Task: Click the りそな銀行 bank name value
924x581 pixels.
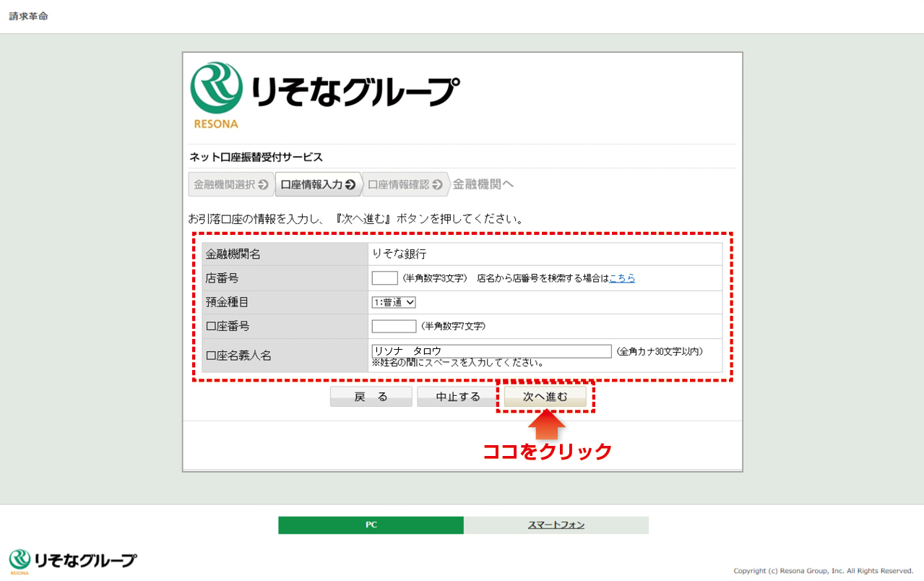Action: pyautogui.click(x=399, y=254)
